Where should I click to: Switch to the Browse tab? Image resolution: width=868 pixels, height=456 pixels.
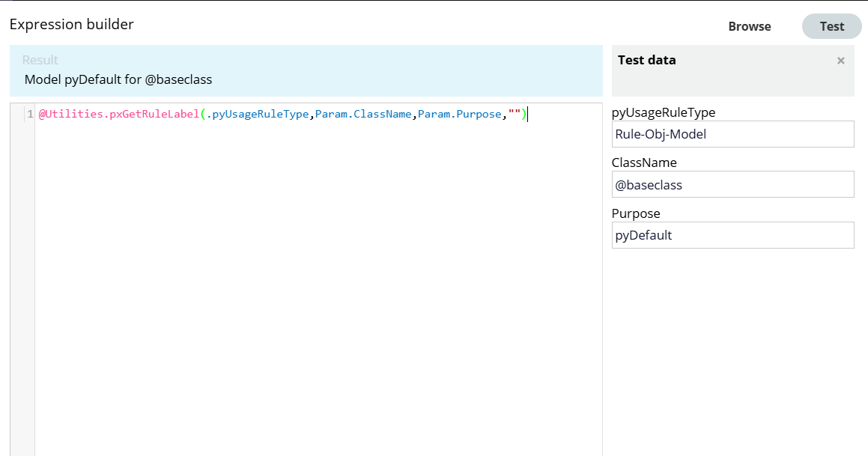(x=749, y=26)
